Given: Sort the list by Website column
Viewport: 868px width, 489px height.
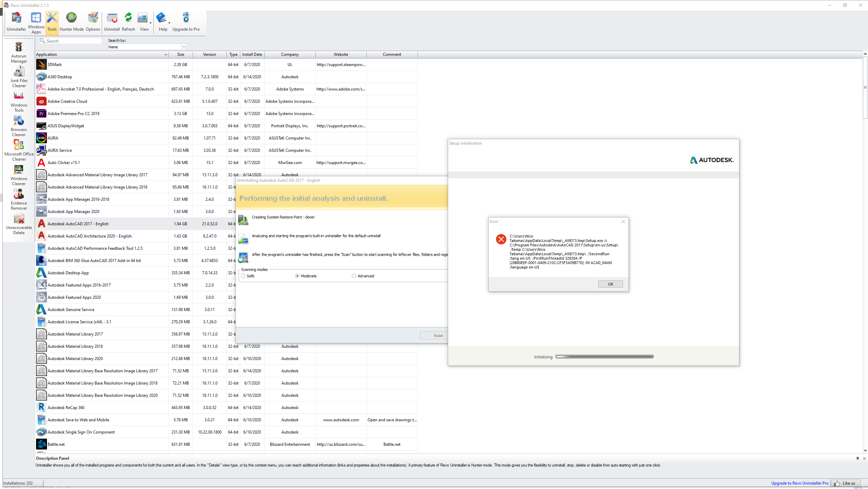Looking at the screenshot, I should coord(341,54).
